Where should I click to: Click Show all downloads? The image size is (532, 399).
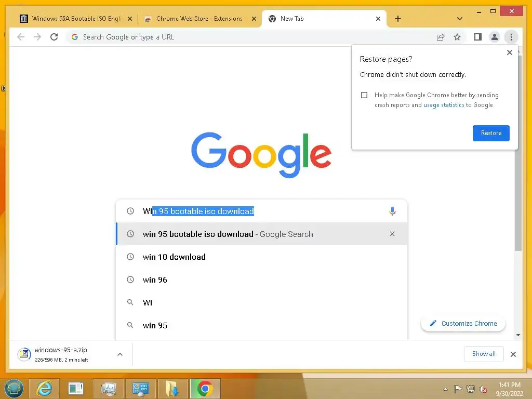pyautogui.click(x=484, y=354)
